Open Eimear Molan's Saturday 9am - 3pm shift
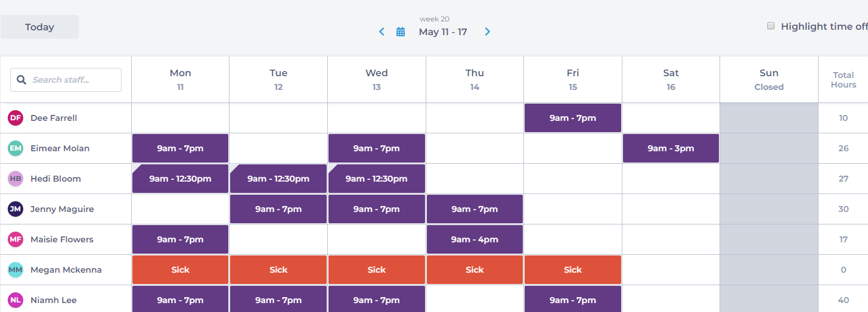The image size is (868, 312). coord(671,148)
